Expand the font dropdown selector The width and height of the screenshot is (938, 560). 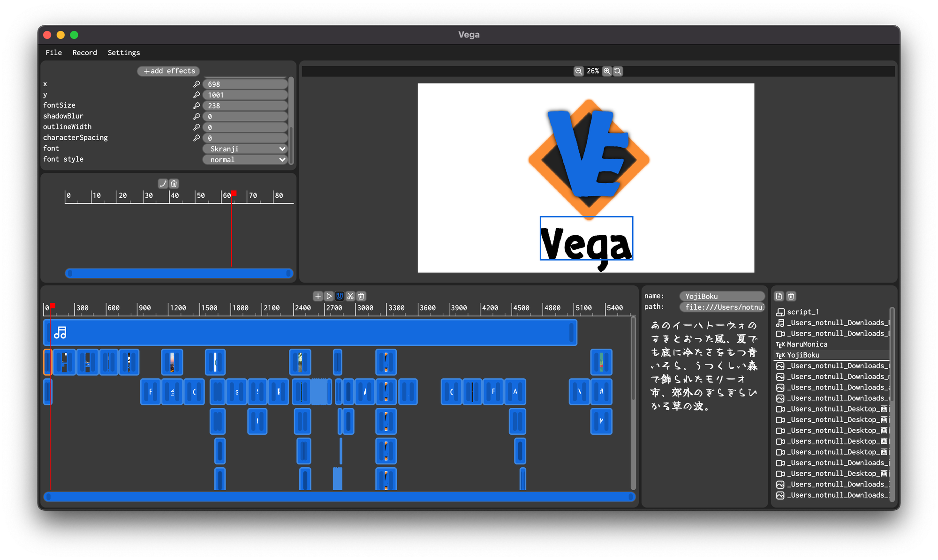pyautogui.click(x=243, y=148)
